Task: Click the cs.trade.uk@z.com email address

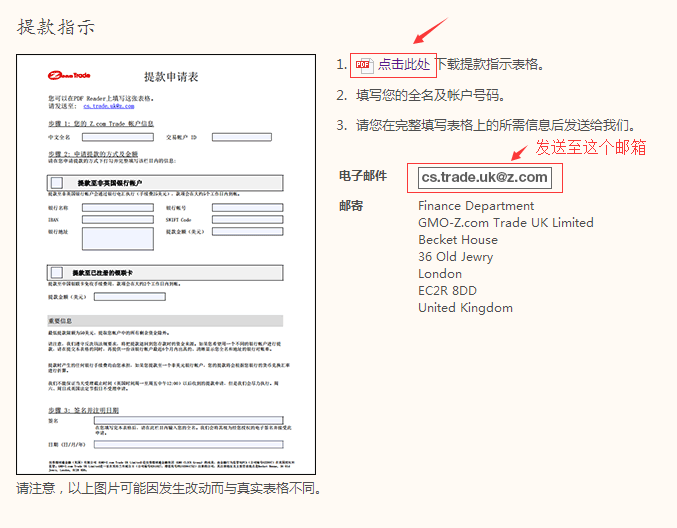Action: pos(485,177)
